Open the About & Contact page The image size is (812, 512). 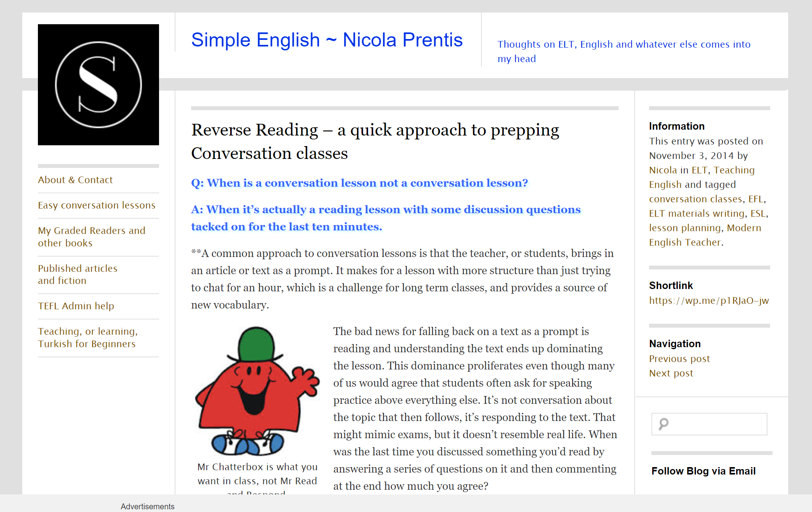coord(75,180)
